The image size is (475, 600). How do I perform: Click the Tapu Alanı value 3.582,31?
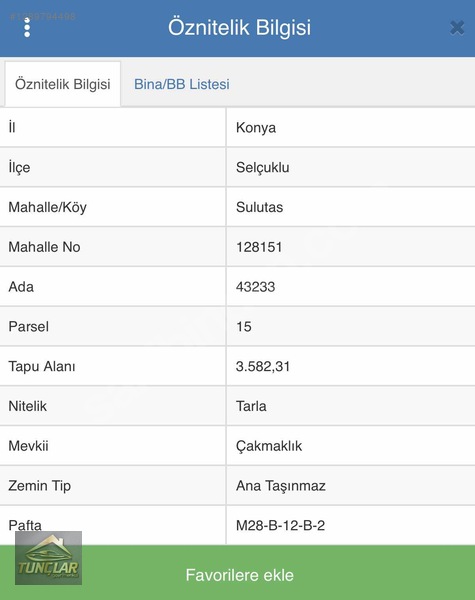pyautogui.click(x=263, y=367)
